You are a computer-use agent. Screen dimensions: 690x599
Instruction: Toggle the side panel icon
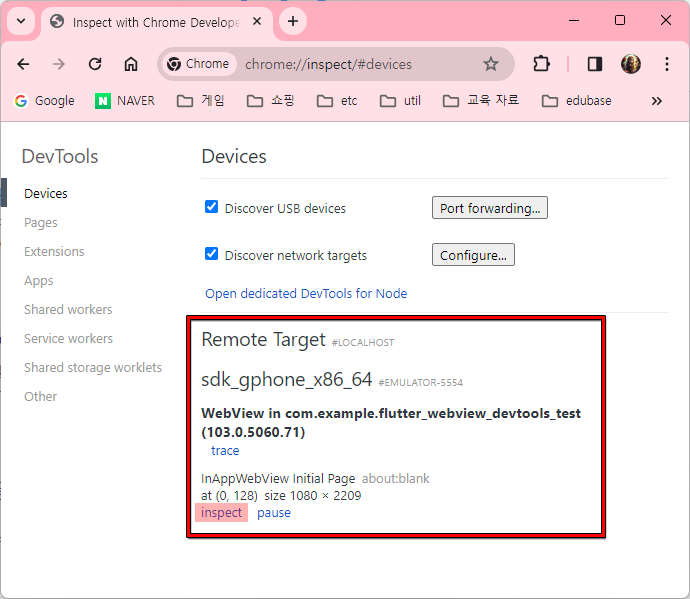pyautogui.click(x=595, y=64)
